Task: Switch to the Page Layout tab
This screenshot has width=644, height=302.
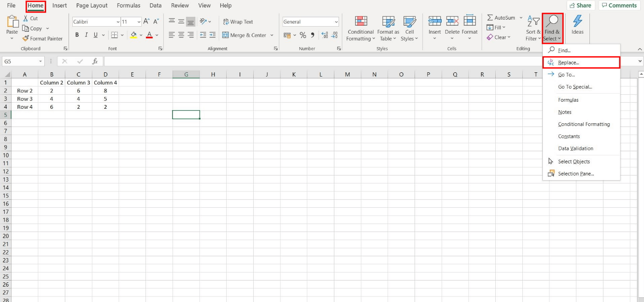Action: pos(92,6)
